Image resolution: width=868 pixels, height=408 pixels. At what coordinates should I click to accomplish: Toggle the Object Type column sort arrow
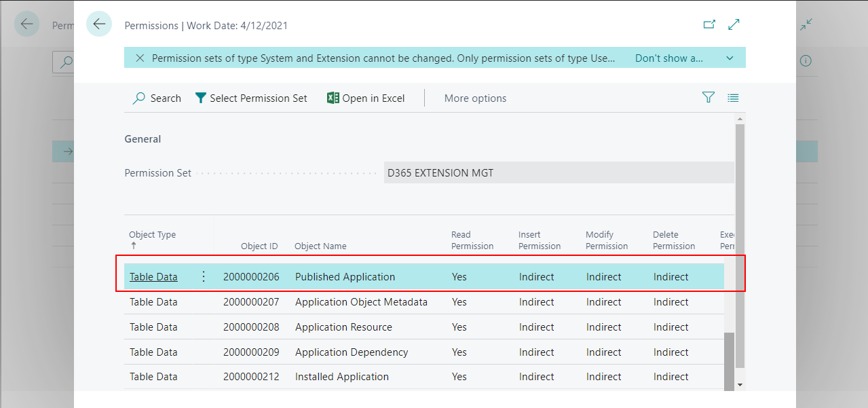coord(135,246)
